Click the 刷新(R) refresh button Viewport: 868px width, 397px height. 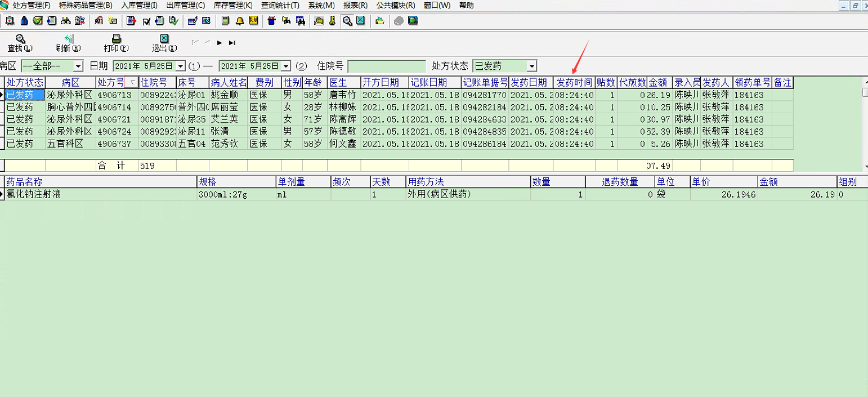pos(68,43)
